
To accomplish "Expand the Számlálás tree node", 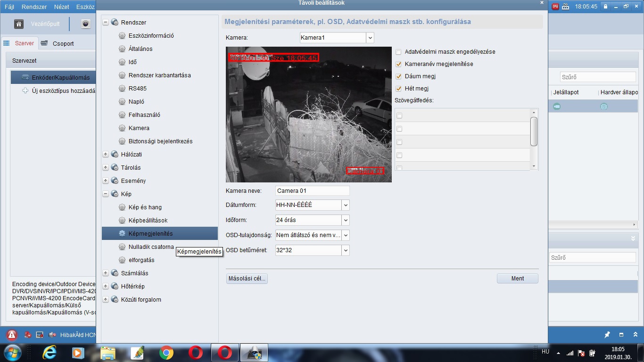I will pyautogui.click(x=106, y=273).
